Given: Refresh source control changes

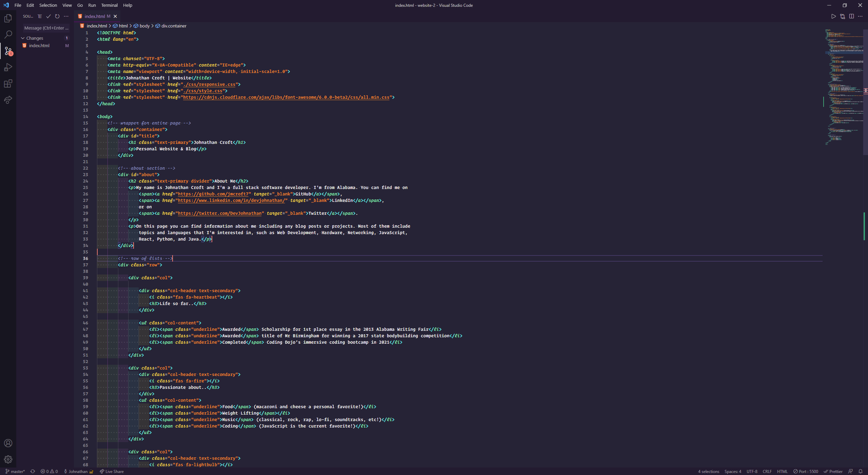Looking at the screenshot, I should [57, 16].
